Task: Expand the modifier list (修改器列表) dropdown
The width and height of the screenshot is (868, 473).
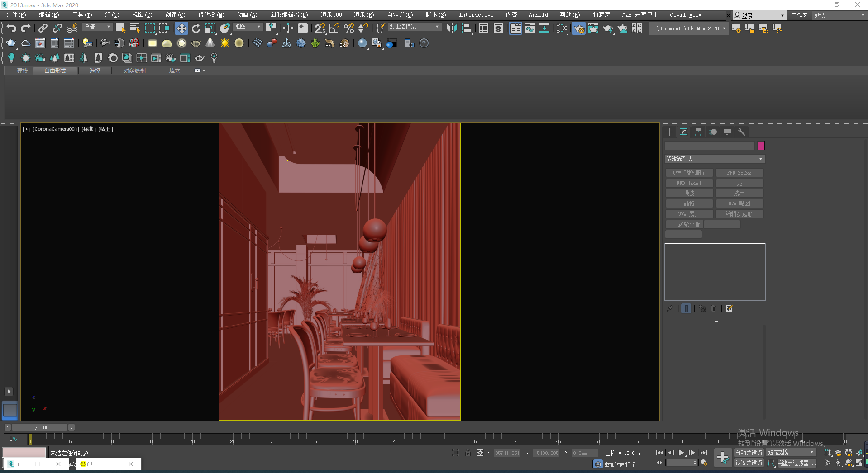Action: tap(714, 159)
